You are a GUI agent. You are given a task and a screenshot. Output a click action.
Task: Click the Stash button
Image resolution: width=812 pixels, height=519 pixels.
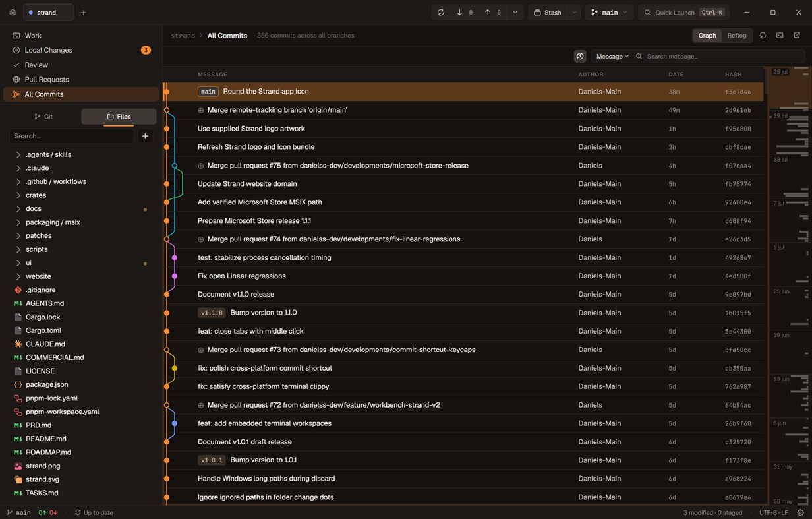[x=548, y=13]
